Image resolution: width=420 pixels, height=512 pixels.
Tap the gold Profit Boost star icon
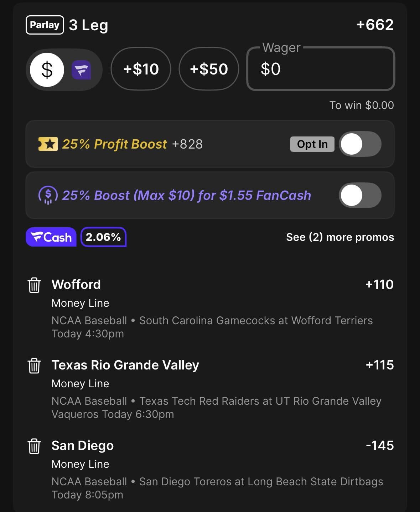coord(48,144)
